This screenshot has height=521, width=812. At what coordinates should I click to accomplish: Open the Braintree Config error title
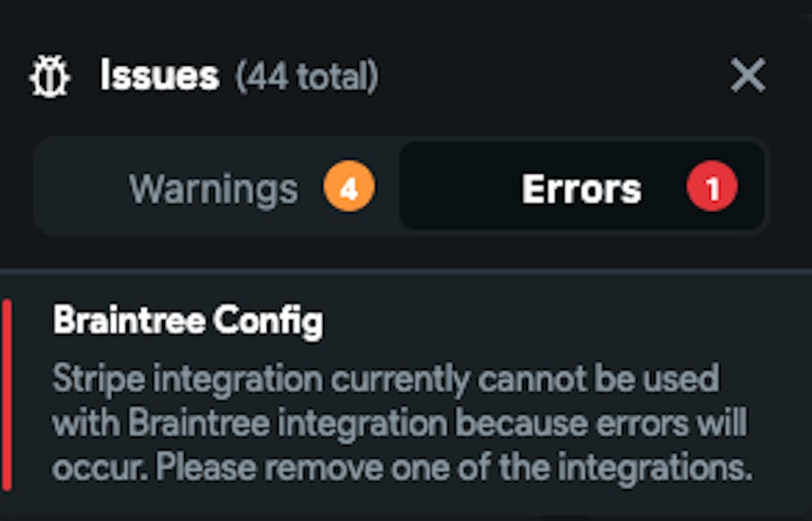(x=188, y=321)
